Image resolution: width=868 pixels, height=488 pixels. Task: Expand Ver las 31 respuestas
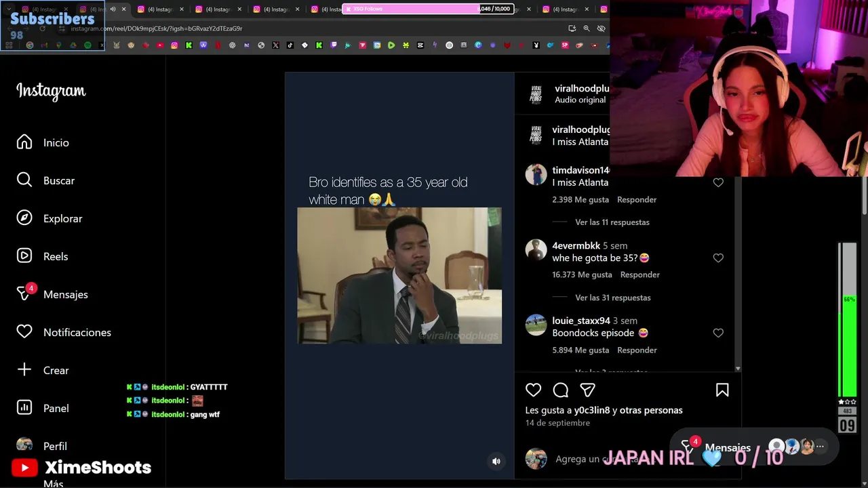(613, 298)
